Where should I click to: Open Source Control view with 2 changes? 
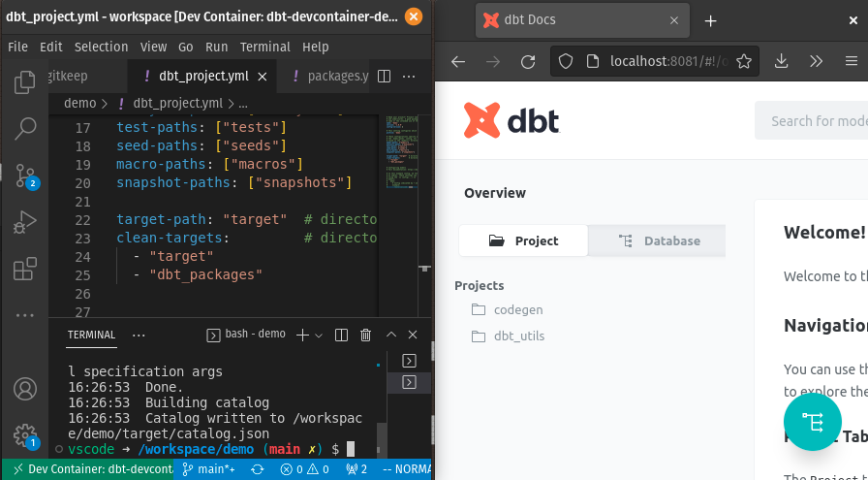(x=25, y=176)
